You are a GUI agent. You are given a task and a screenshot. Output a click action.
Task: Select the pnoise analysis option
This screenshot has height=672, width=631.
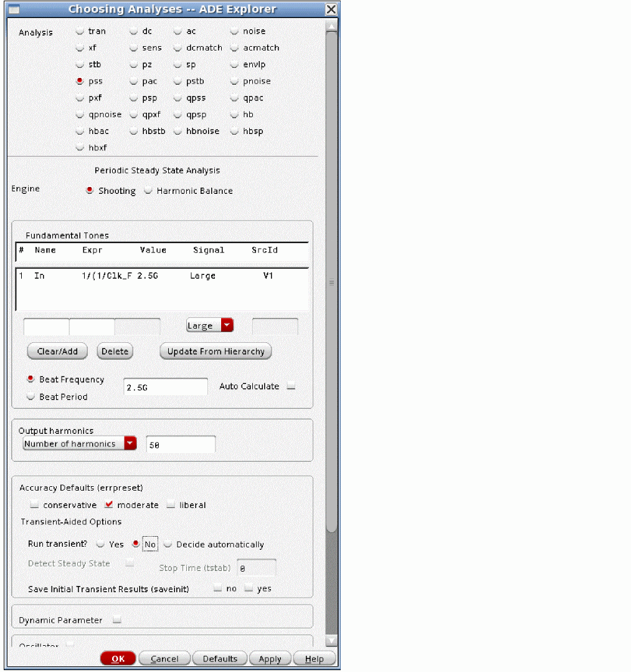(234, 81)
